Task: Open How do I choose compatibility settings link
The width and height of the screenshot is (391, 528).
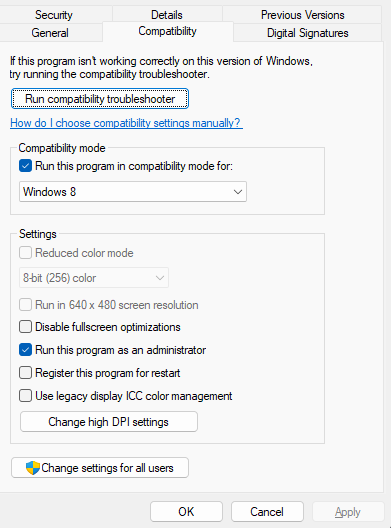Action: click(x=126, y=123)
